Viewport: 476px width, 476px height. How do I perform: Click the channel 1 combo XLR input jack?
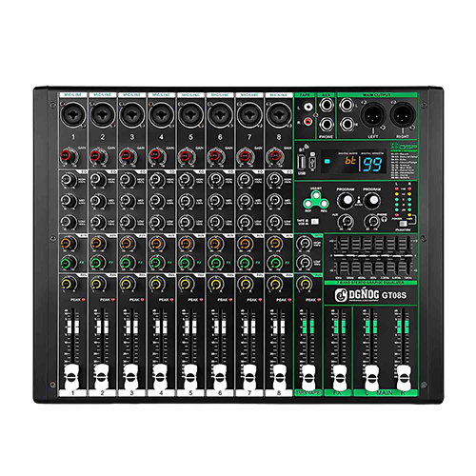click(x=73, y=114)
